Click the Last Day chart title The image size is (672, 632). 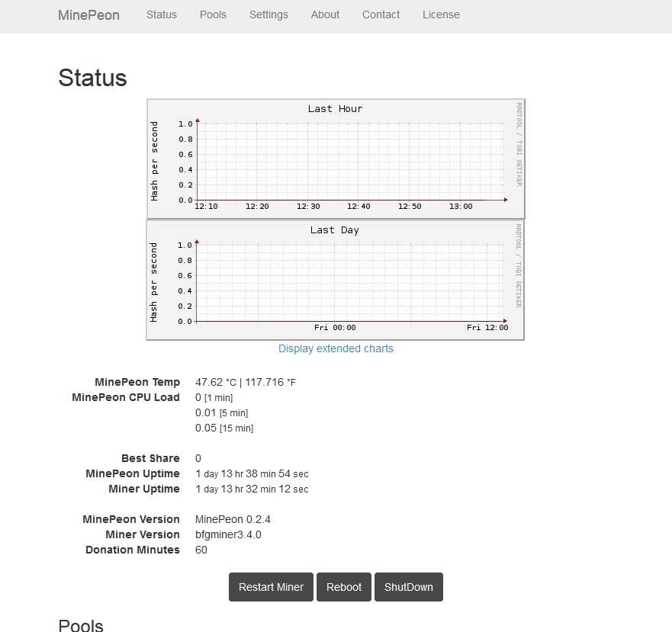click(x=335, y=230)
